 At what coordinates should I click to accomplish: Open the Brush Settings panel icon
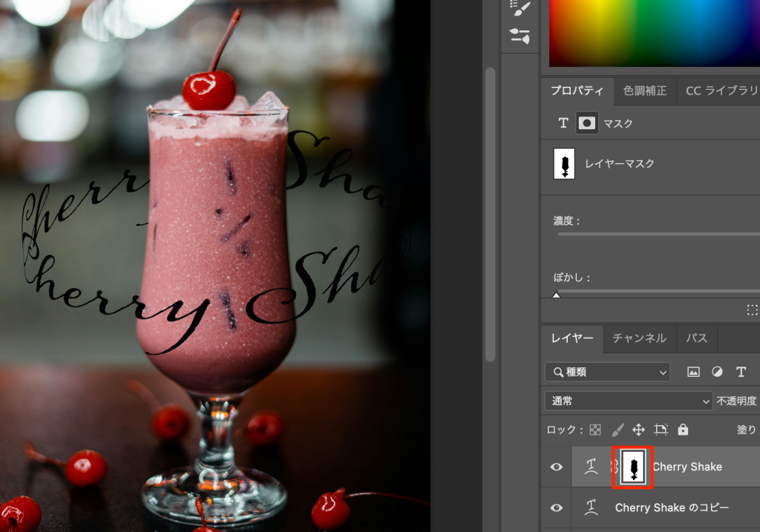[520, 35]
